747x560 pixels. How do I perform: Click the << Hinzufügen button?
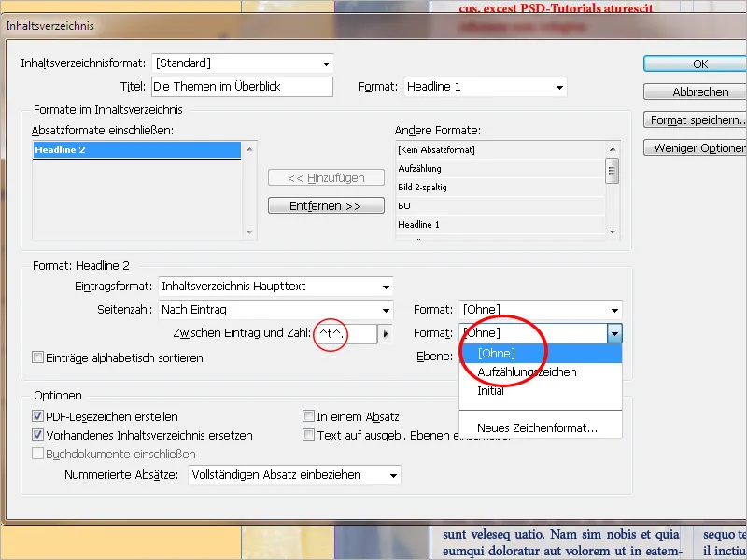pyautogui.click(x=326, y=178)
